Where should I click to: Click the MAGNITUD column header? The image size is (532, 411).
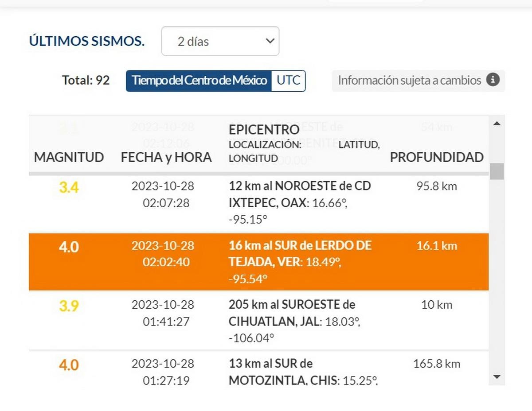(x=69, y=157)
